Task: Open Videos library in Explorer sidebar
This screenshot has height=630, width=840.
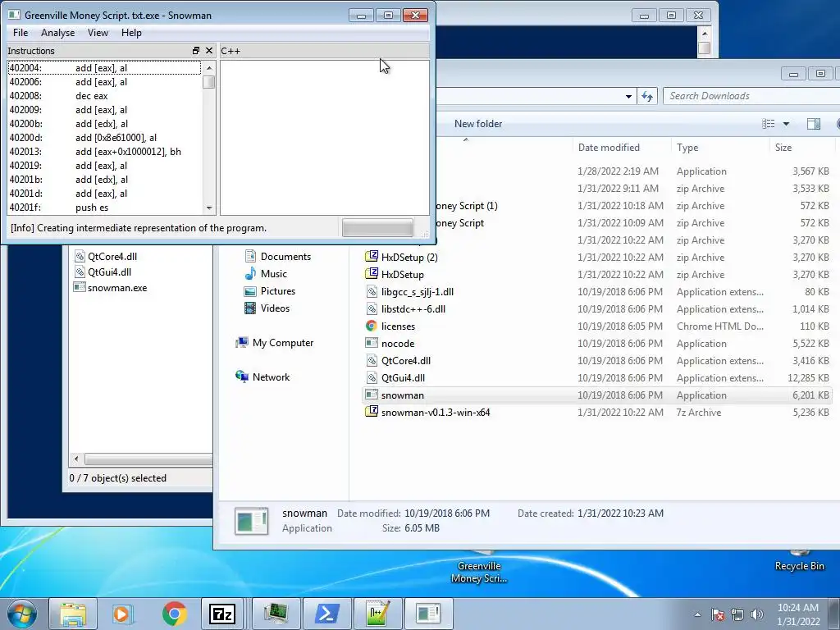Action: coord(267,308)
